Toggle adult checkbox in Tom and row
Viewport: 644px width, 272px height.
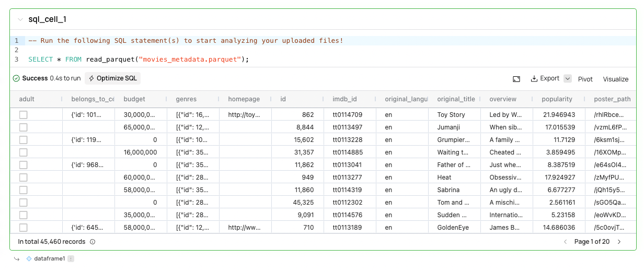23,203
